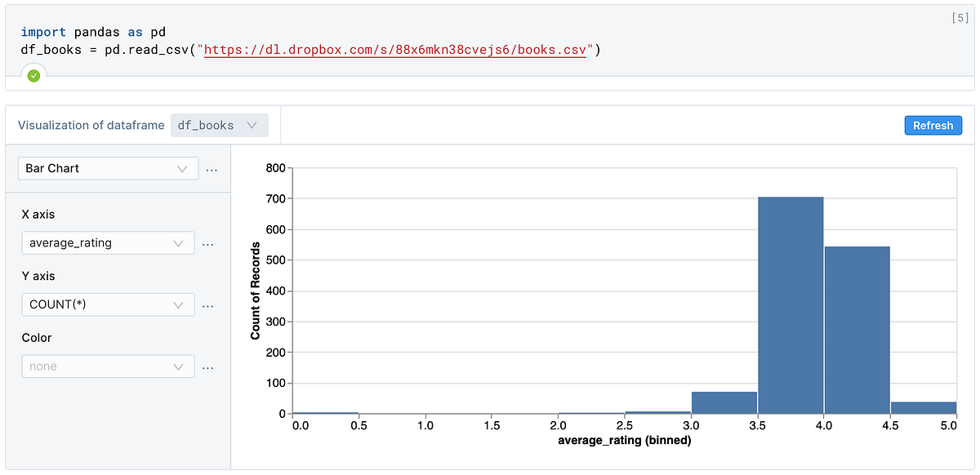Open the chart type dropdown
This screenshot has height=475, width=980.
[106, 168]
